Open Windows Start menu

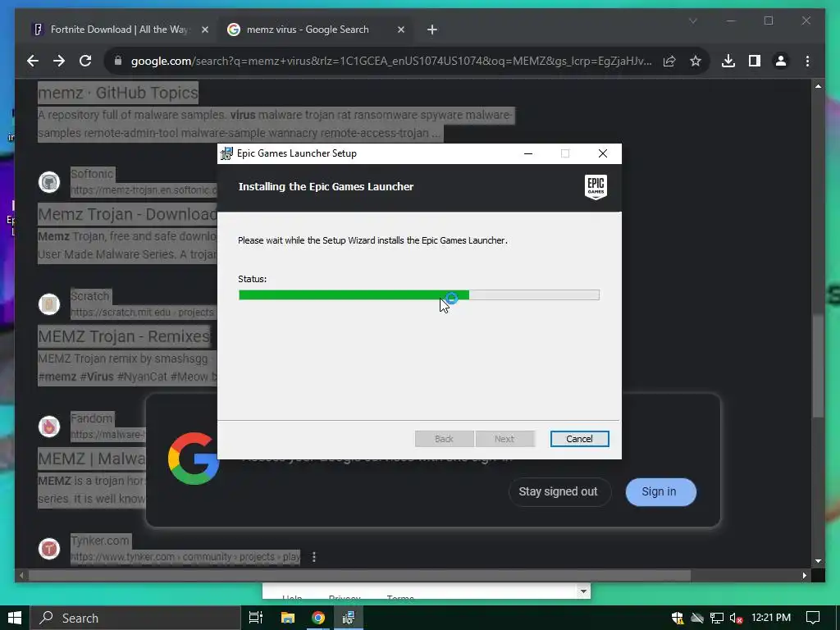pos(15,618)
